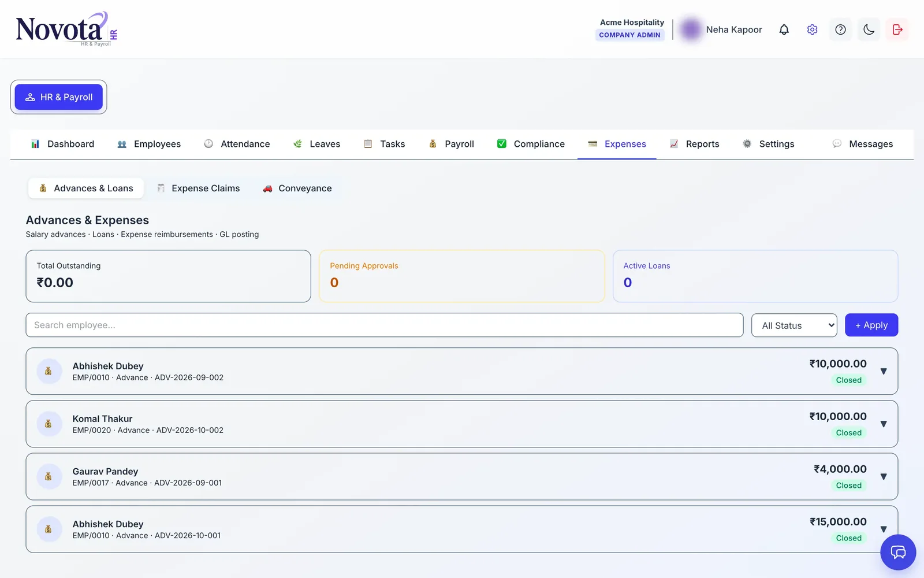Click the Total Outstanding card
This screenshot has width=924, height=578.
pyautogui.click(x=168, y=276)
